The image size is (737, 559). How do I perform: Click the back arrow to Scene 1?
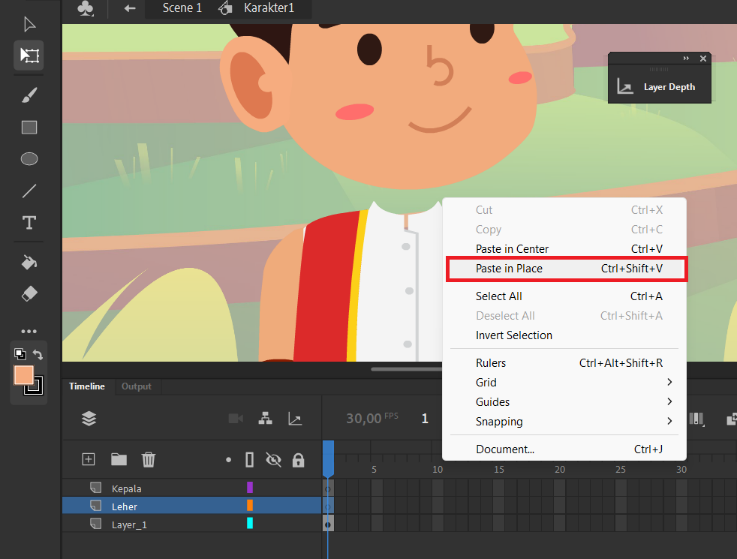130,8
